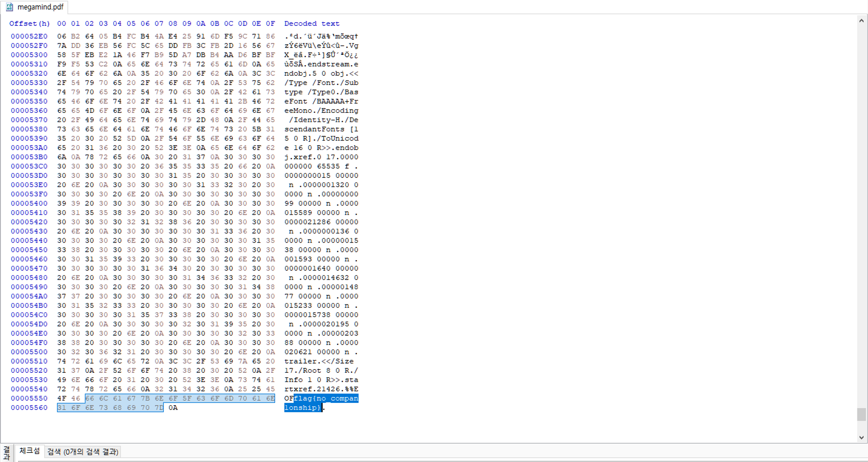868x462 pixels.
Task: Click the Decoded text column header
Action: pyautogui.click(x=312, y=24)
